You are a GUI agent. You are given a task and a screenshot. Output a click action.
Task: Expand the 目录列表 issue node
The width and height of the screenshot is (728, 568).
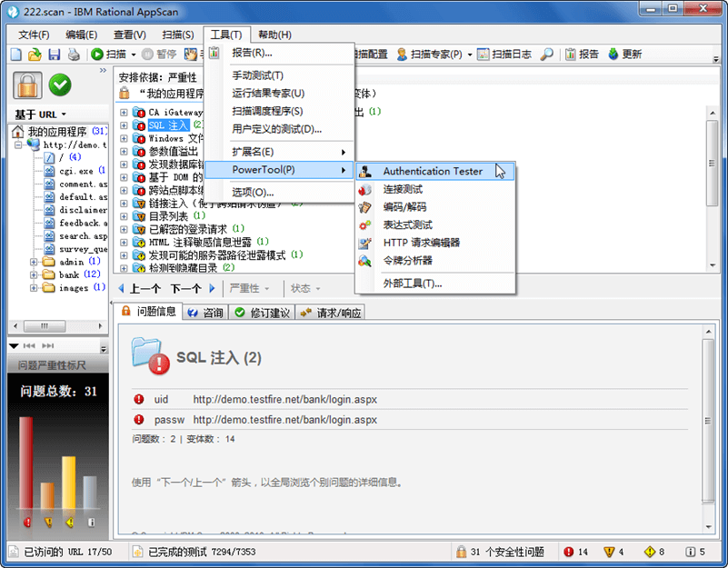124,216
